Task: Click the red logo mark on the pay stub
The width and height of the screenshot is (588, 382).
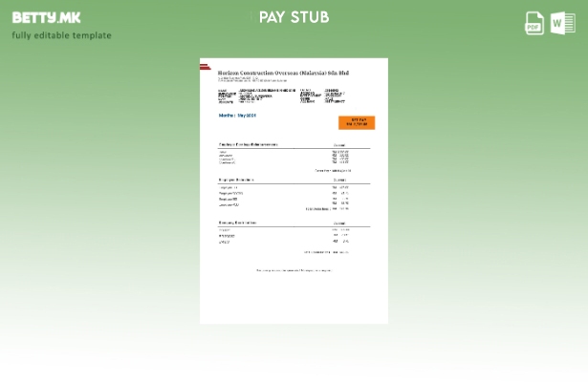Action: [x=205, y=66]
